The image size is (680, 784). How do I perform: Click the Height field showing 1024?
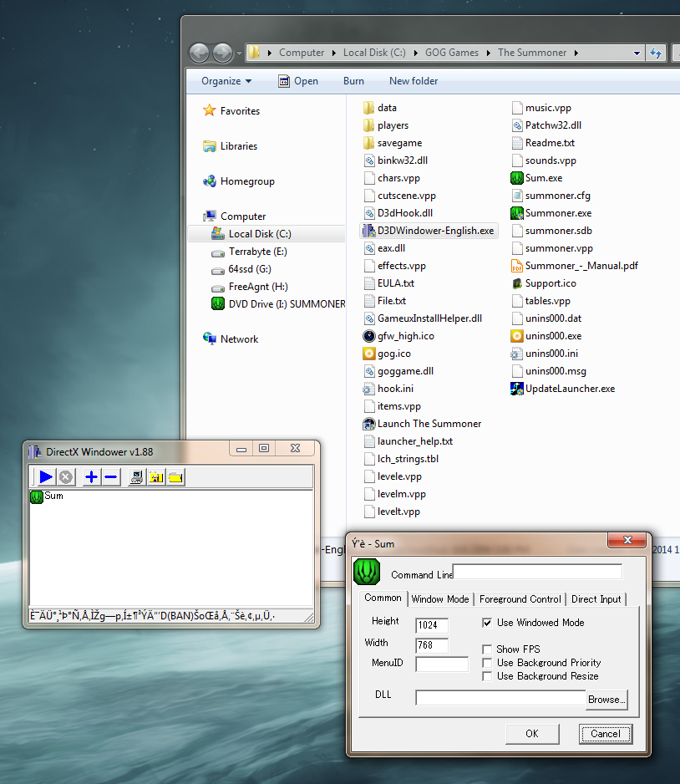432,625
